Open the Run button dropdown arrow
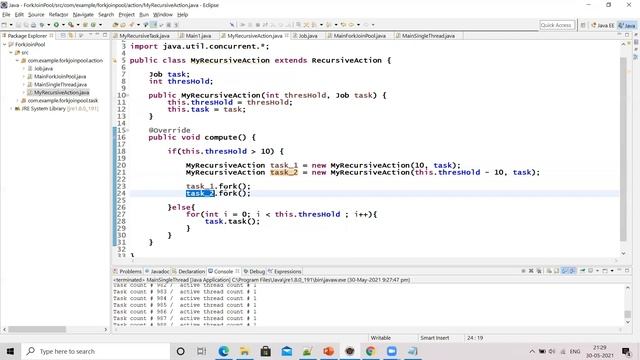Image resolution: width=640 pixels, height=360 pixels. [x=63, y=25]
